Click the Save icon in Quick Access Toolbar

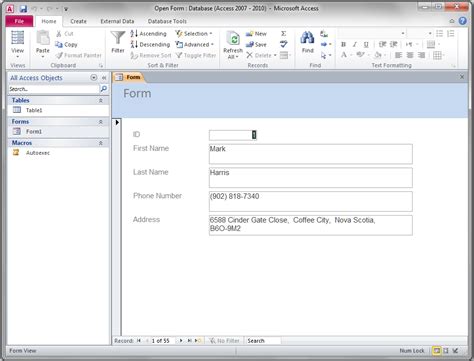coord(23,9)
